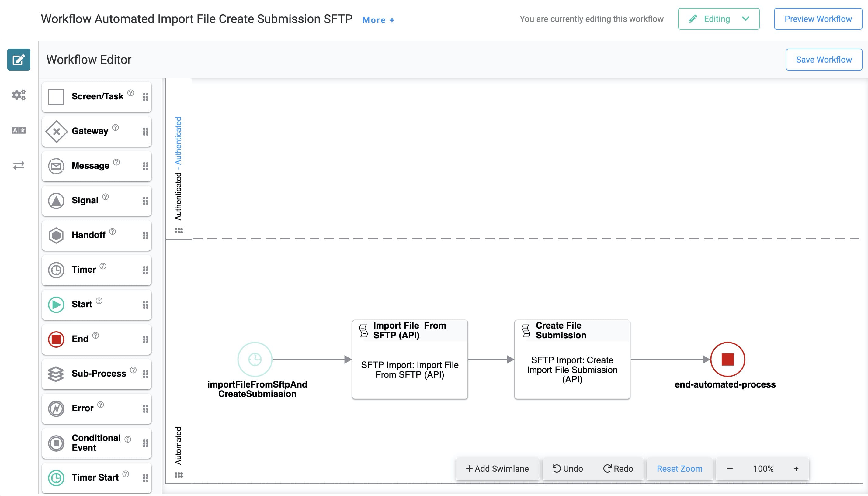Image resolution: width=868 pixels, height=496 pixels.
Task: Click the Automated swimlane label
Action: (178, 446)
